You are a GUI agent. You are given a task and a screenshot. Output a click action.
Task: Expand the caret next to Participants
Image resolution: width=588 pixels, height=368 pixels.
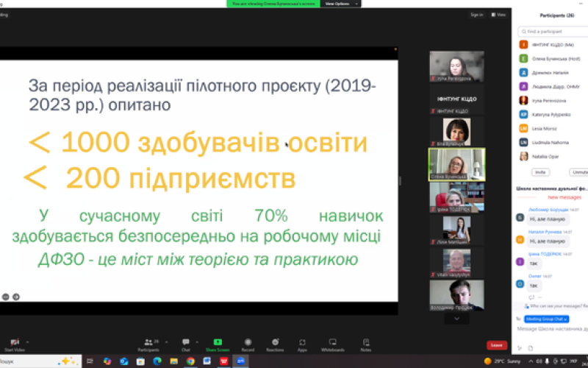point(167,342)
